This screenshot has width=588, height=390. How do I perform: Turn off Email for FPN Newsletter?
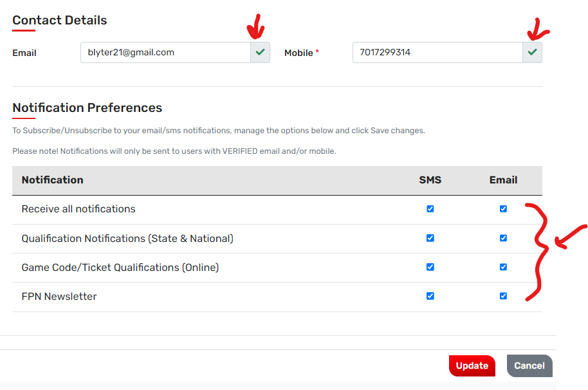tap(503, 296)
